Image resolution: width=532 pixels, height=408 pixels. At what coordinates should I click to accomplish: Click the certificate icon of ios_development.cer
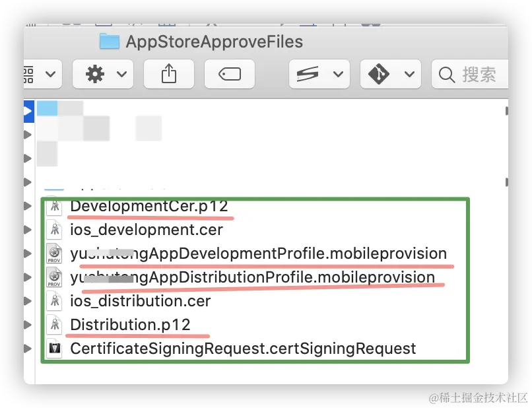54,230
